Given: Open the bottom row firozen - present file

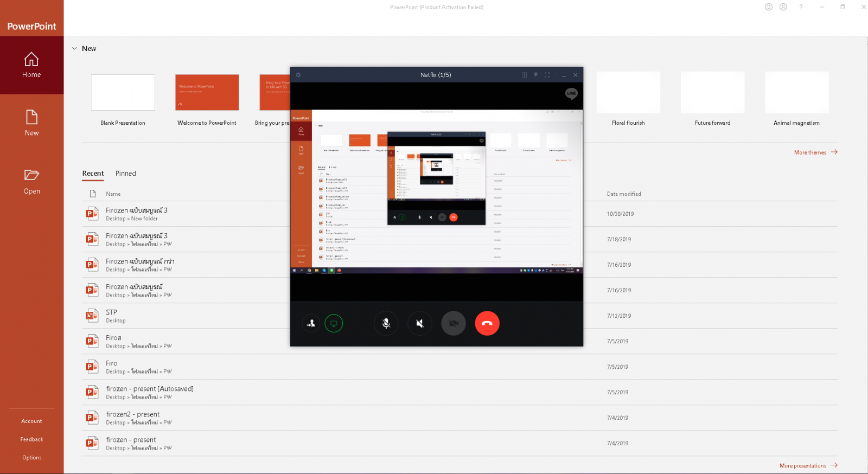Looking at the screenshot, I should point(459,444).
